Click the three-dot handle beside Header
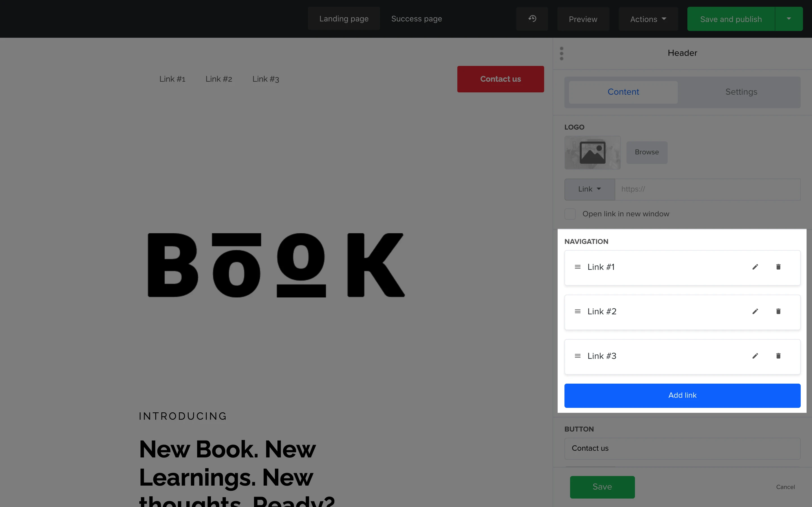This screenshot has width=812, height=507. click(x=561, y=54)
